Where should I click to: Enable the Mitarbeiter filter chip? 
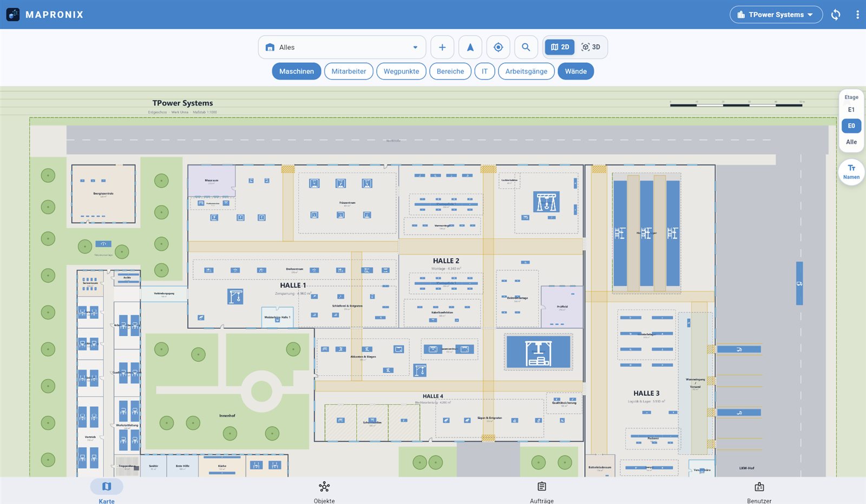pos(349,71)
